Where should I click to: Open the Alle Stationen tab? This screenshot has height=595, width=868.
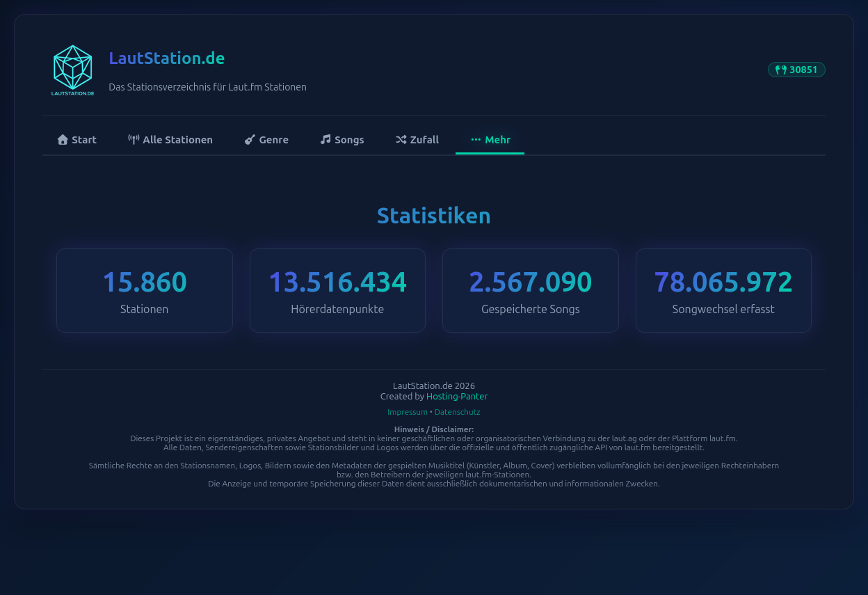[170, 140]
